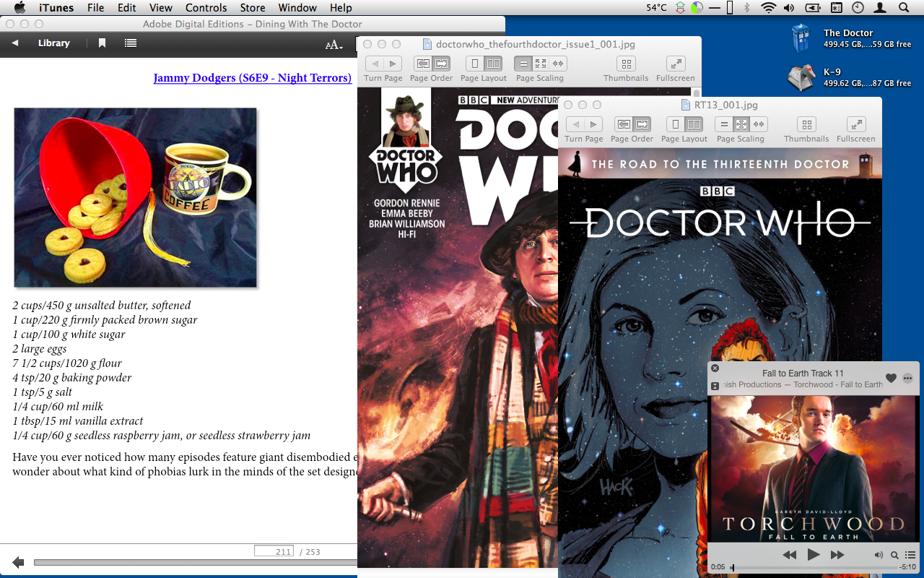Open the text size menu in Digital Editions
This screenshot has height=578, width=924.
coord(334,45)
